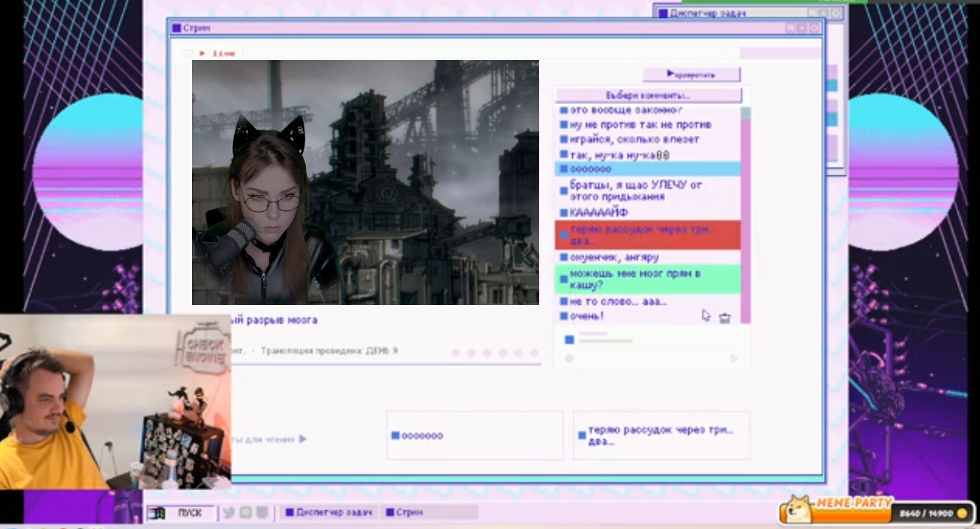Screen dimensions: 980x529
Task: Select comment 'КААААЙФ'
Action: [648, 212]
